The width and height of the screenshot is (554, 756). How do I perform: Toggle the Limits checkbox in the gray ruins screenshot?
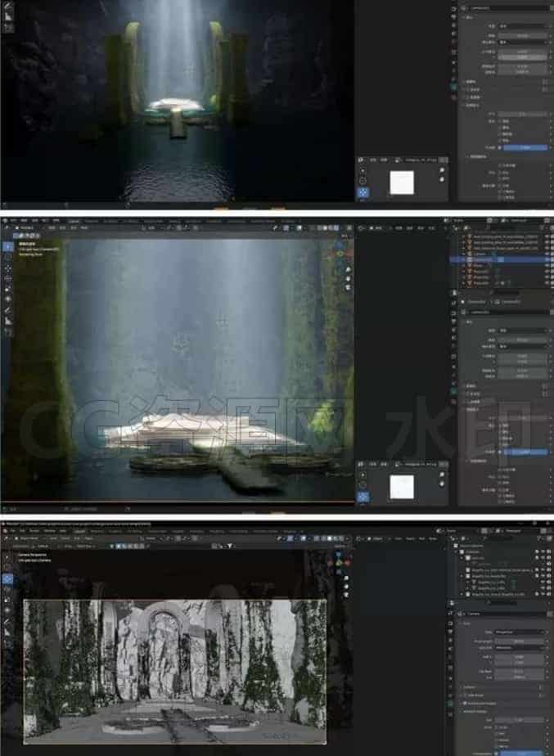click(x=496, y=727)
